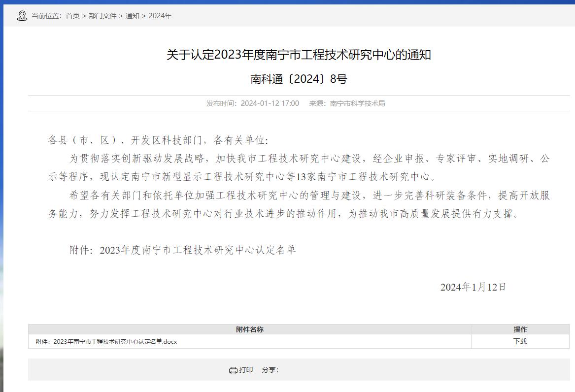Click the source 南宁市科学技术局
The height and width of the screenshot is (392, 575).
click(x=358, y=104)
